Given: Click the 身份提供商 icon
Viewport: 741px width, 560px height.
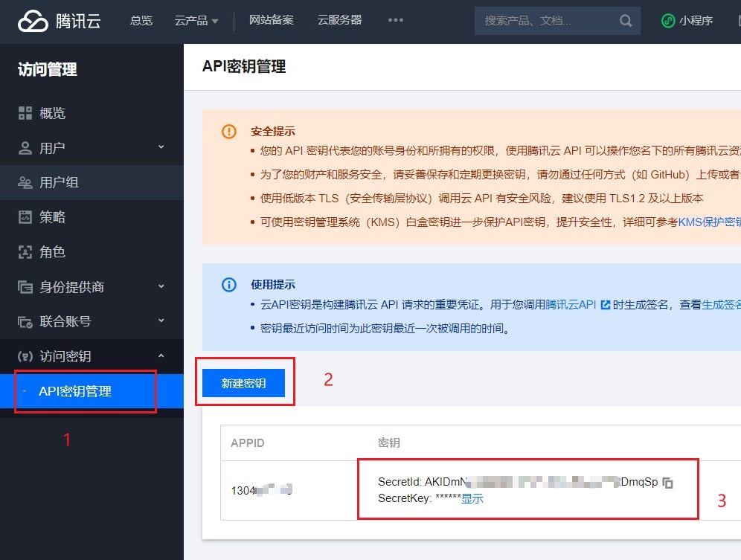Looking at the screenshot, I should (x=25, y=286).
